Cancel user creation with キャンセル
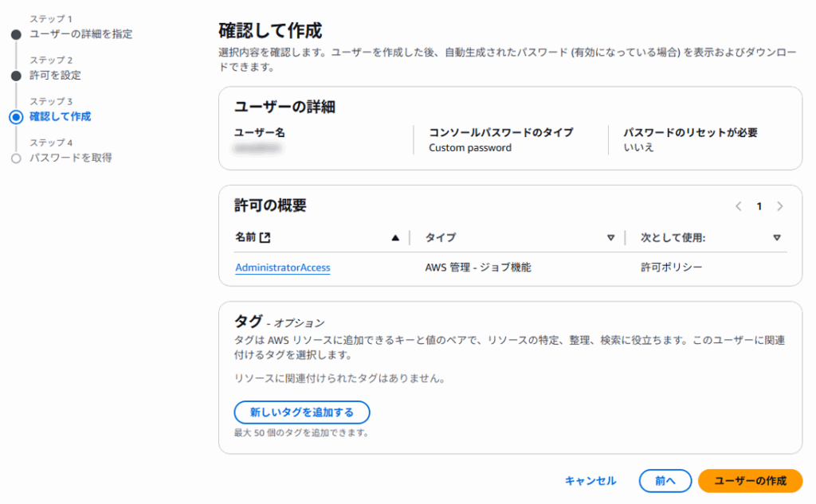816x504 pixels. pos(590,481)
